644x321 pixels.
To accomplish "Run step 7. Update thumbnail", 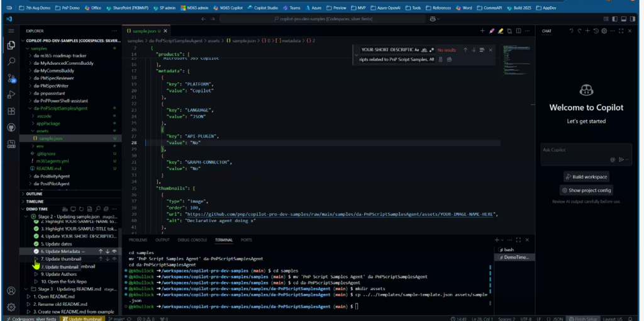I will [x=36, y=259].
